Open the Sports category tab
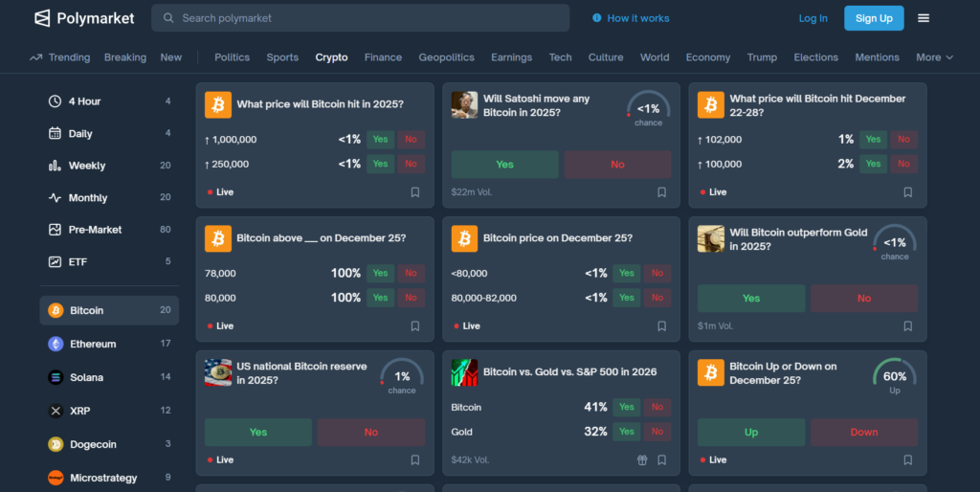The width and height of the screenshot is (980, 492). (x=282, y=57)
